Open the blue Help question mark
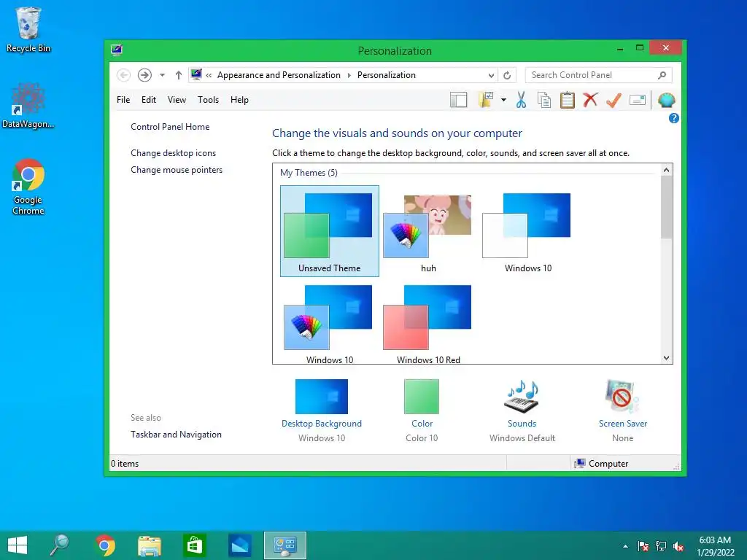This screenshot has width=747, height=560. pos(673,118)
